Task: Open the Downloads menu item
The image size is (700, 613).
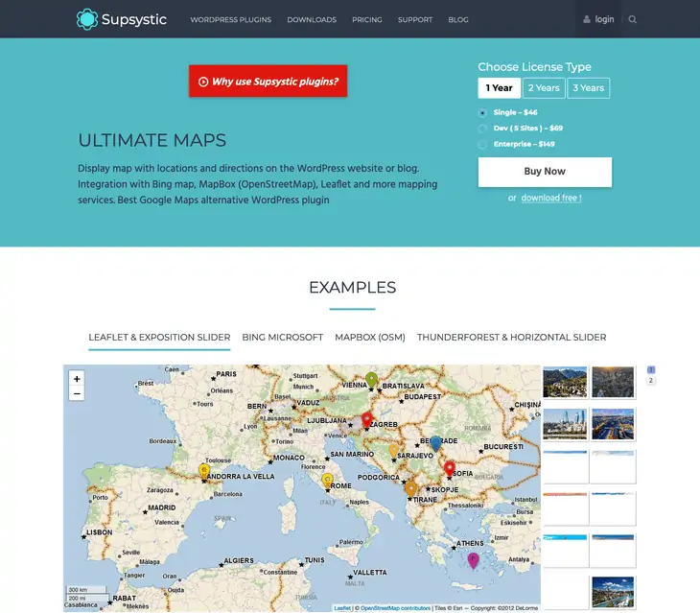Action: coord(312,19)
